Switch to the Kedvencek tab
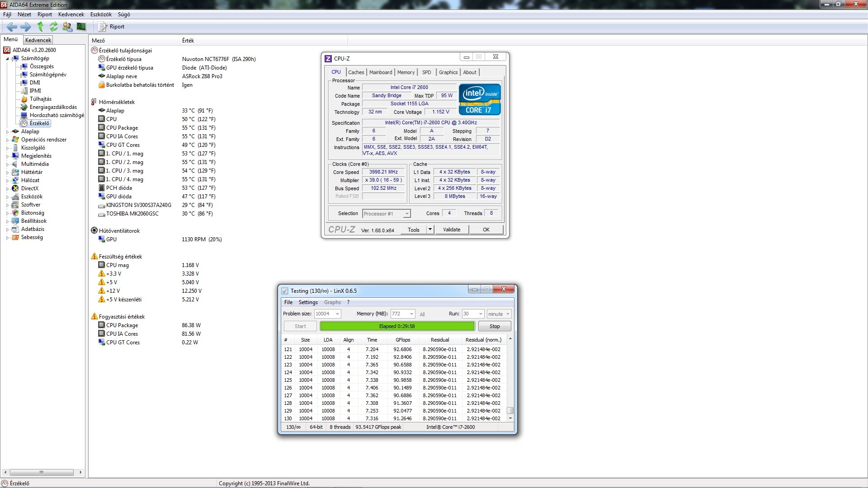The image size is (868, 488). tap(38, 40)
